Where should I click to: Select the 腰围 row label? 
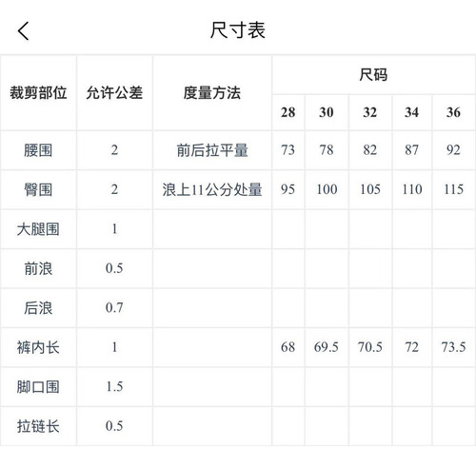(38, 150)
